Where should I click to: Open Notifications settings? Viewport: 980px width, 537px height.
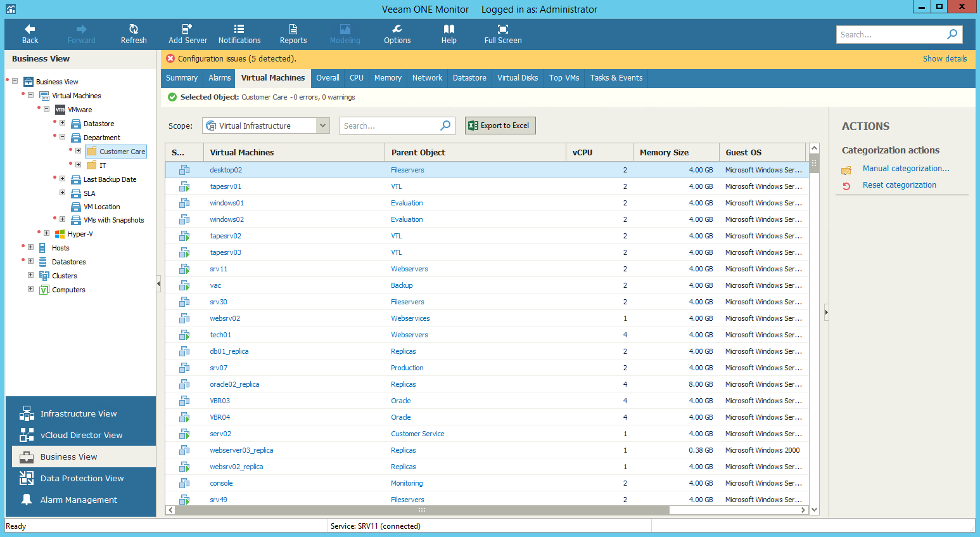tap(239, 34)
